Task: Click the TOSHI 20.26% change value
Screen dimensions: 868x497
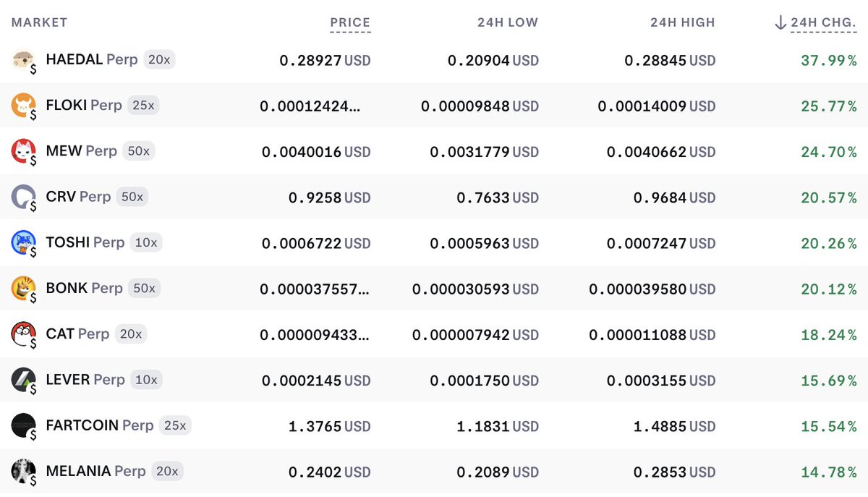Action: (x=829, y=244)
